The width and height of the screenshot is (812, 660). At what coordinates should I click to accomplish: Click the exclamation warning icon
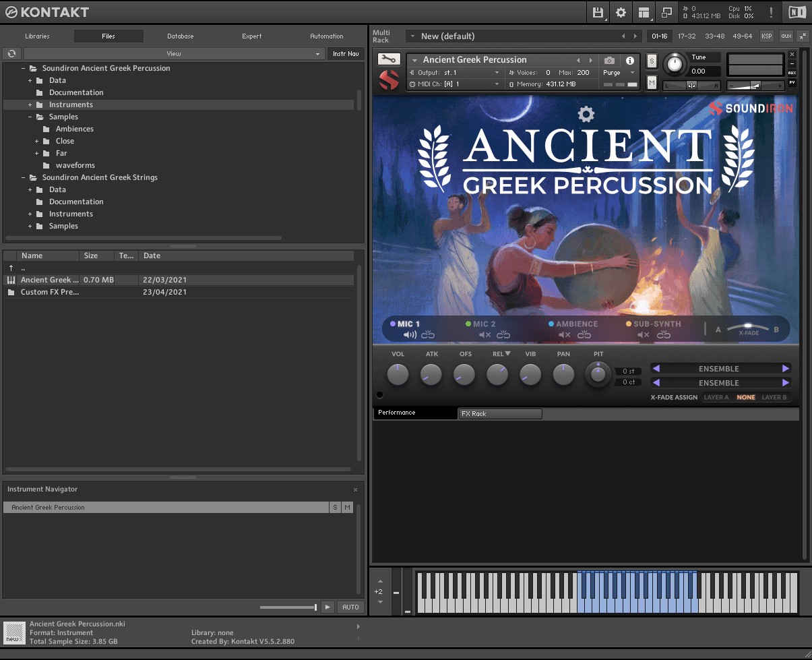(771, 12)
